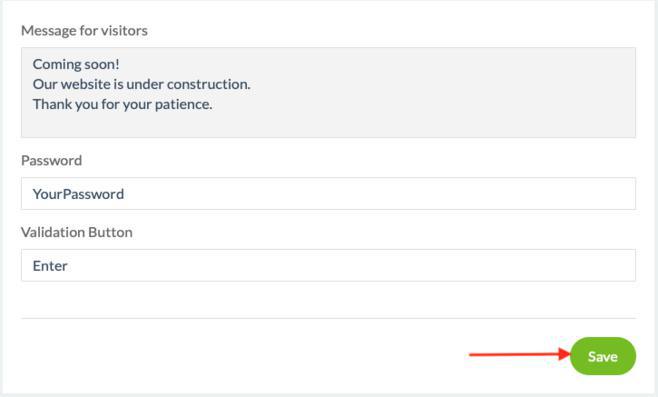Click the empty area in the message textarea
The image size is (658, 397).
point(420,122)
